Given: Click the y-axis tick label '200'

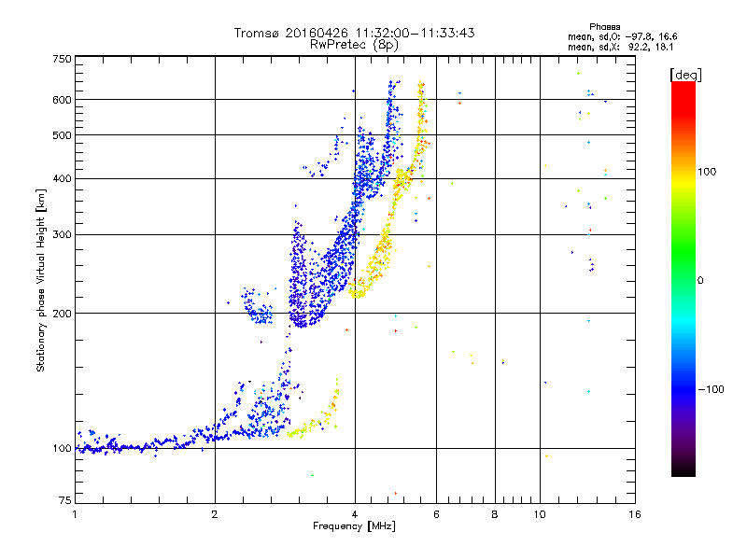Looking at the screenshot, I should click(x=63, y=314).
